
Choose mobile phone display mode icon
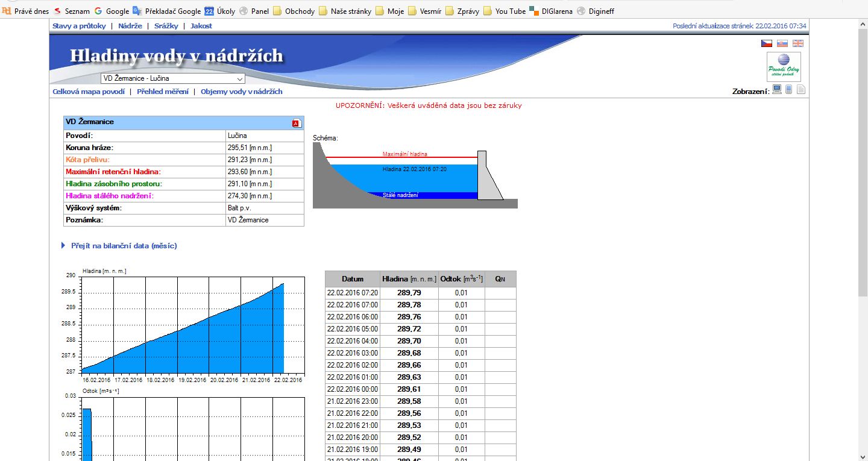click(x=789, y=90)
